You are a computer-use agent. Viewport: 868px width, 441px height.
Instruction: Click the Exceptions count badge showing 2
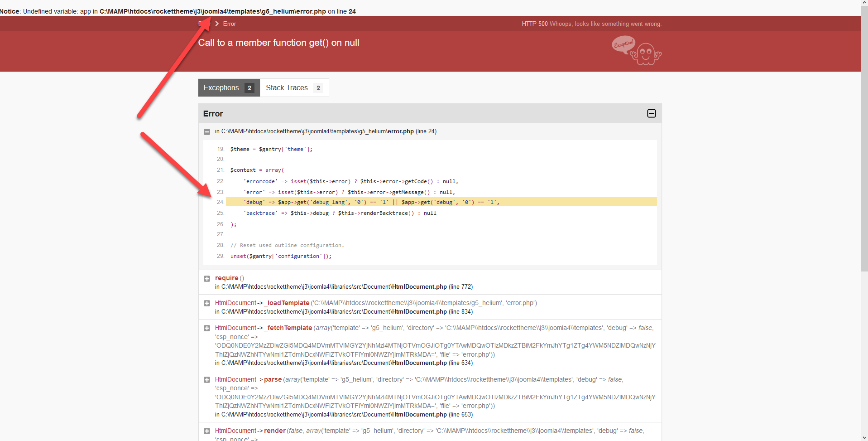[249, 88]
